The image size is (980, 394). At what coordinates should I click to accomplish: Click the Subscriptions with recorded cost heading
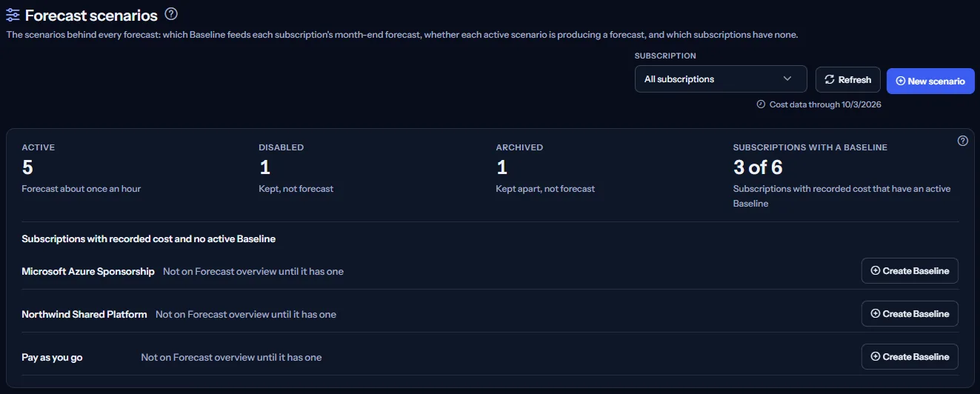pos(149,239)
